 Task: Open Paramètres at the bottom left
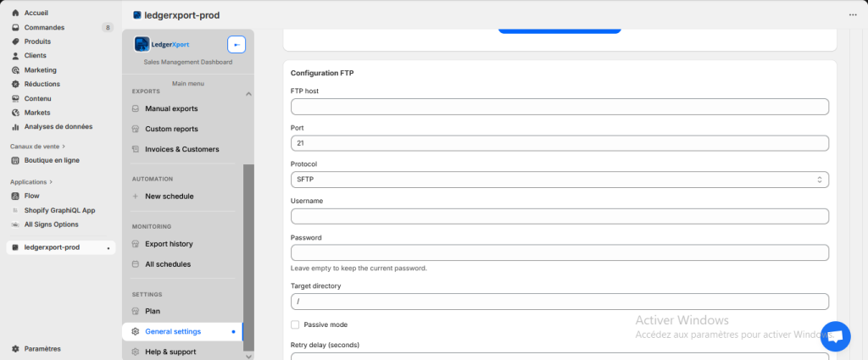point(42,348)
